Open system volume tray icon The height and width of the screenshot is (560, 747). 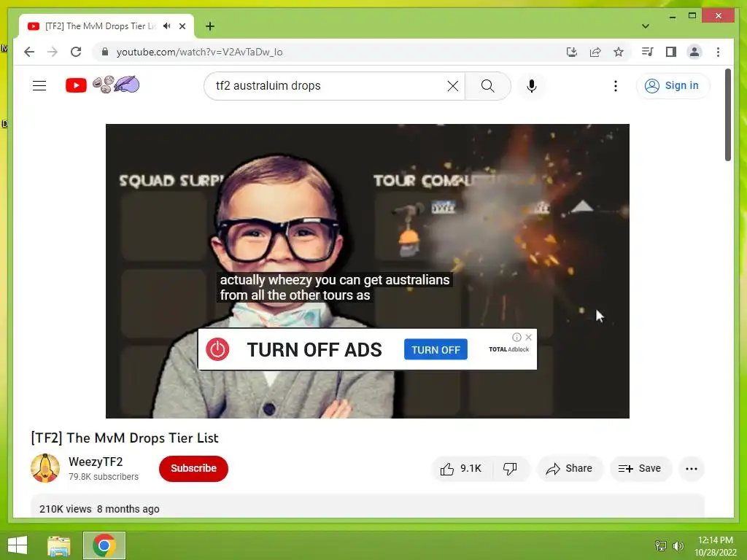point(678,545)
